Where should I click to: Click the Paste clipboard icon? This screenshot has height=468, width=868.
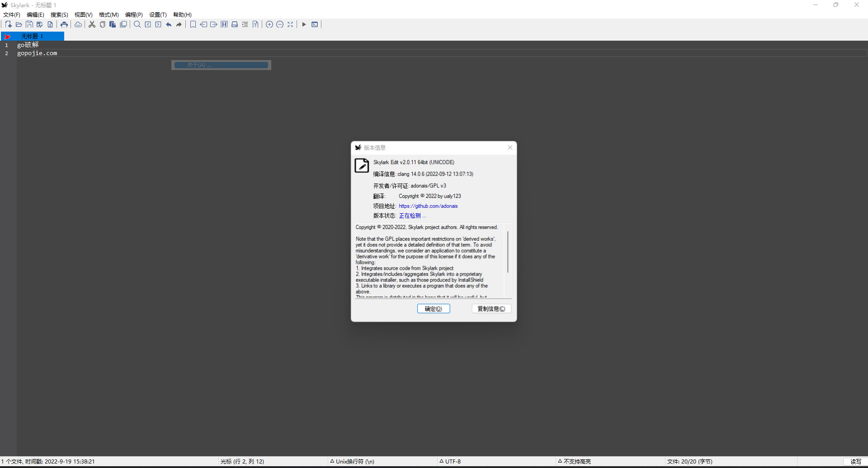click(113, 24)
